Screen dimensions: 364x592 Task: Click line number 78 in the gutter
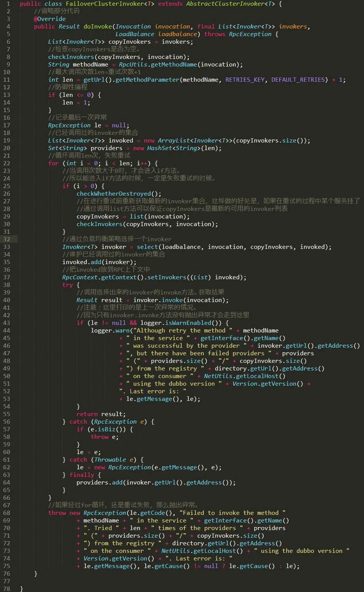7,589
